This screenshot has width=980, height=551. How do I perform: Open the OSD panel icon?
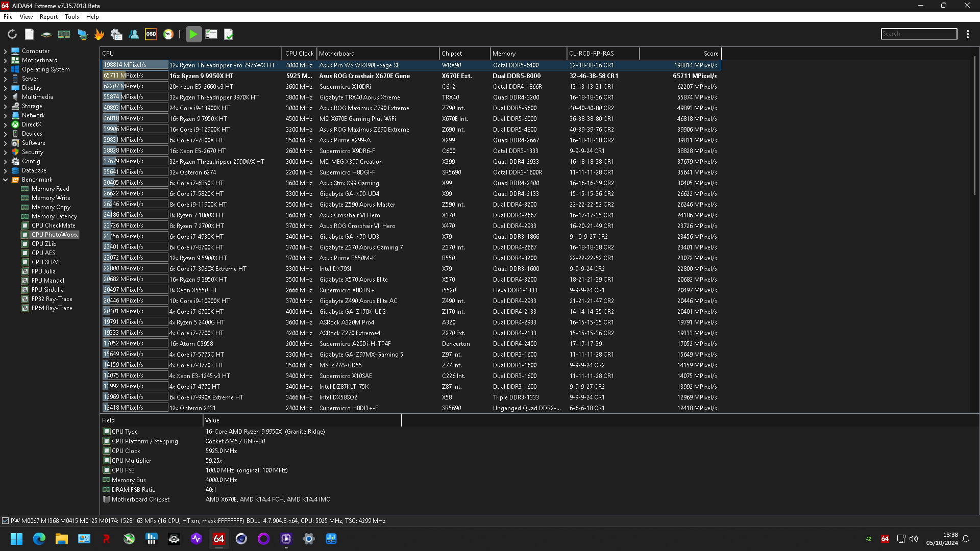click(x=151, y=34)
